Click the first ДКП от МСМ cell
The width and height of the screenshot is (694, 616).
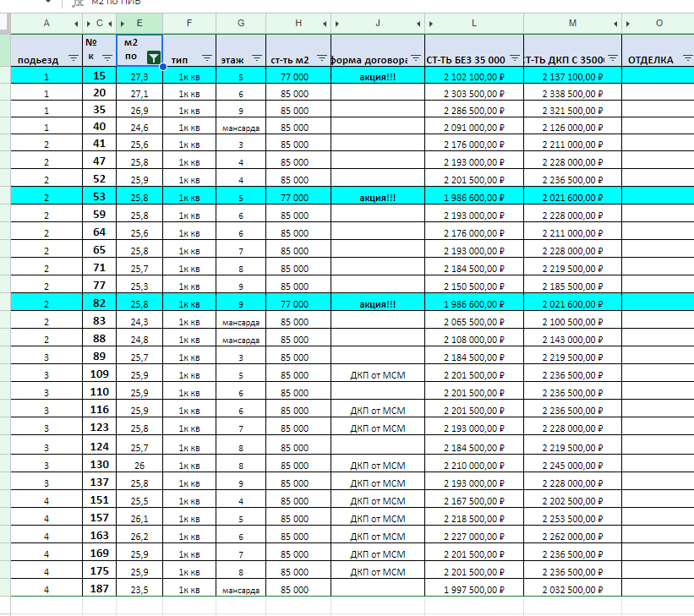click(377, 375)
